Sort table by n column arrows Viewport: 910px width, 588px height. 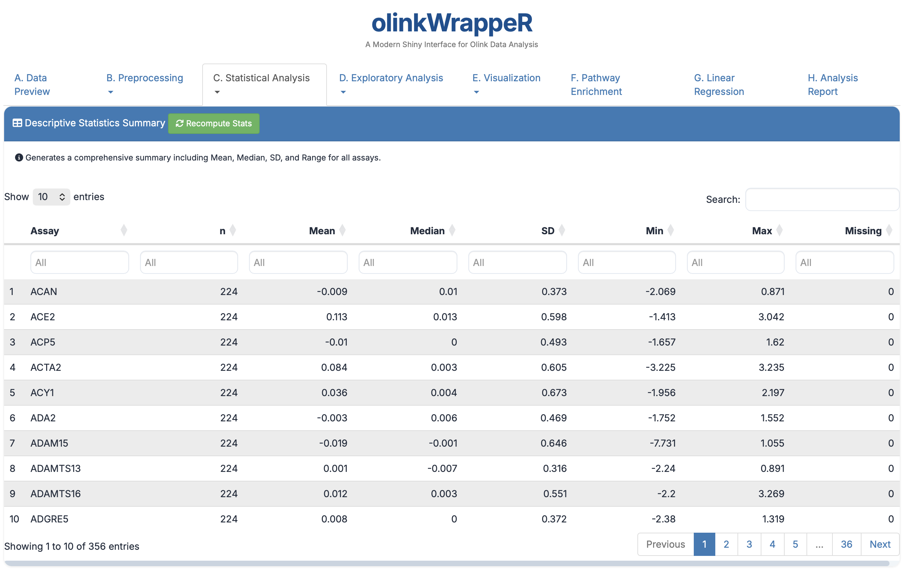point(233,230)
